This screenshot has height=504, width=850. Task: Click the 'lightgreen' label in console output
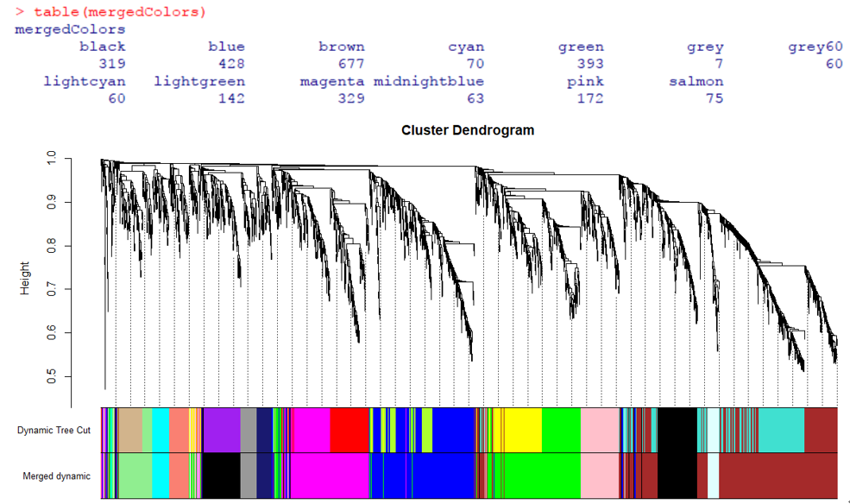point(199,81)
